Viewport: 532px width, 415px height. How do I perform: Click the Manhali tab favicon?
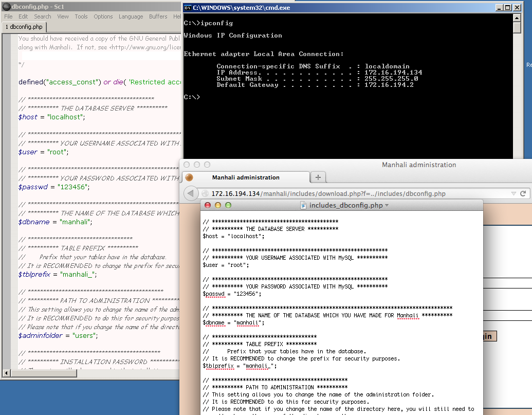(189, 177)
